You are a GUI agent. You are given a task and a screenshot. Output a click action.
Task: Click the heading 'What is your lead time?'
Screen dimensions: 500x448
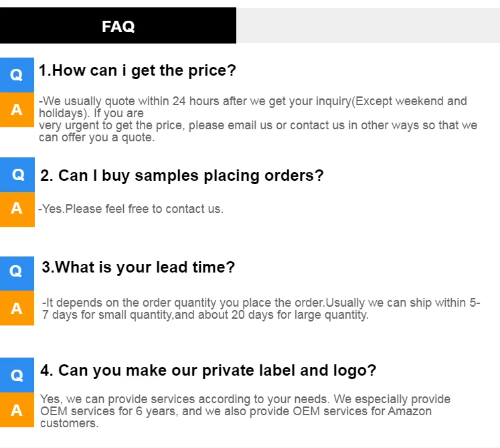(139, 267)
